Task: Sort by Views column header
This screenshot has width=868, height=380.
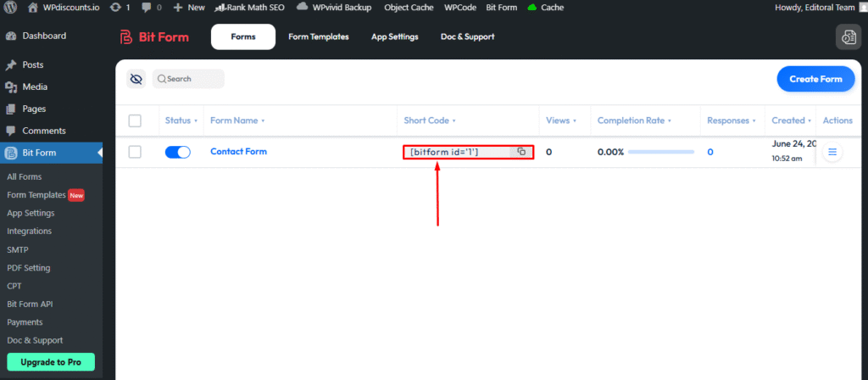Action: (561, 120)
